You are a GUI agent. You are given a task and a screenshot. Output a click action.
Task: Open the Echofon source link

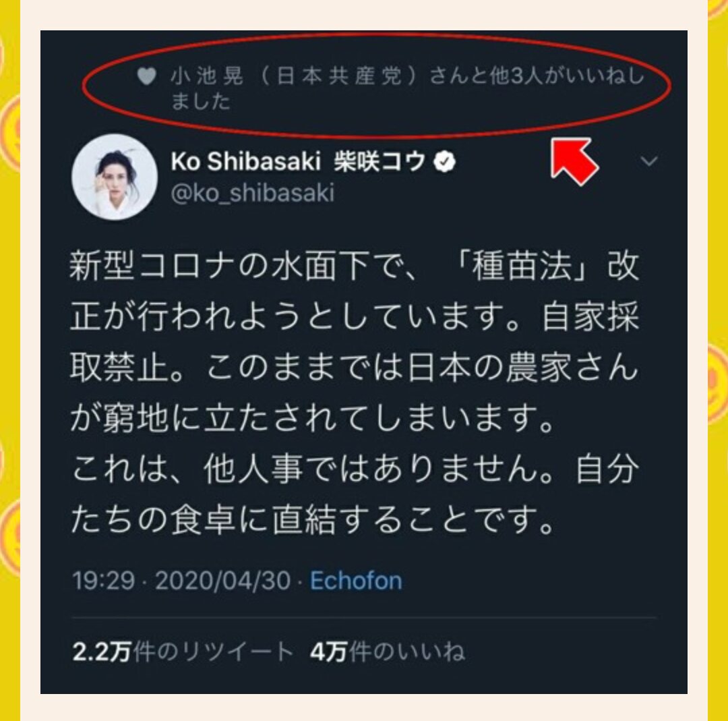(356, 581)
